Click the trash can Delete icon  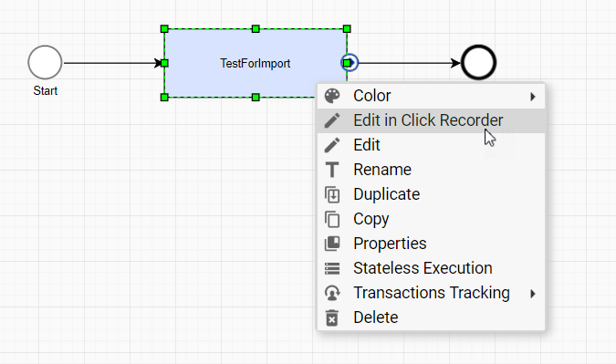pyautogui.click(x=332, y=317)
